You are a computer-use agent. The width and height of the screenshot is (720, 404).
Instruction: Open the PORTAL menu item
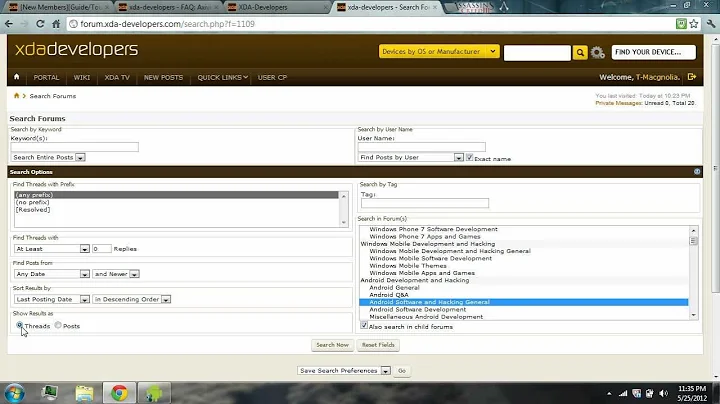[46, 77]
